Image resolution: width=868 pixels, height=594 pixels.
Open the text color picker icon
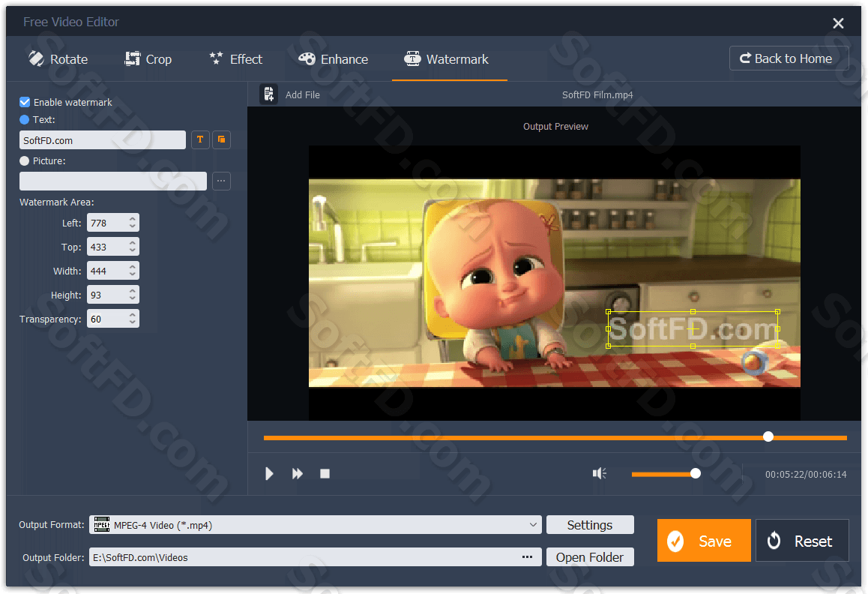pos(221,139)
